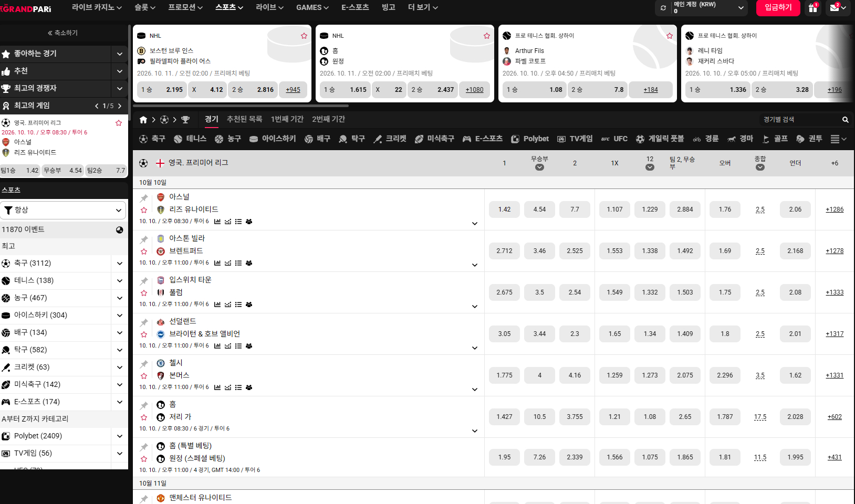This screenshot has height=504, width=855.
Task: Select total line 2.5 for 브렌트퍼드 match
Action: [x=760, y=251]
